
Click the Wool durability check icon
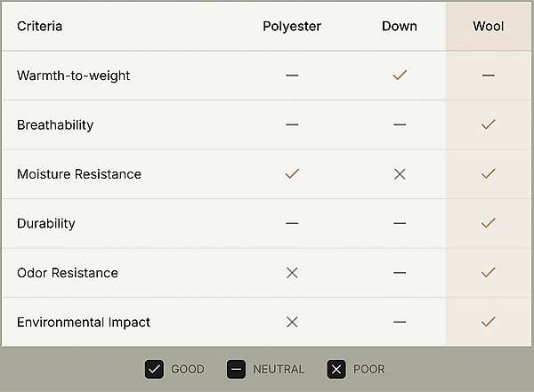point(488,223)
